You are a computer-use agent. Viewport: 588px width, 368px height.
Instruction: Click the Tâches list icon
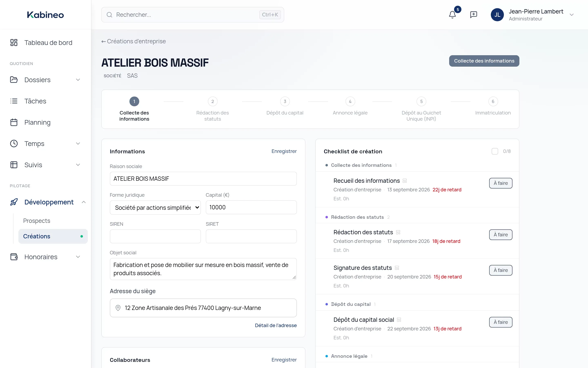pyautogui.click(x=14, y=101)
